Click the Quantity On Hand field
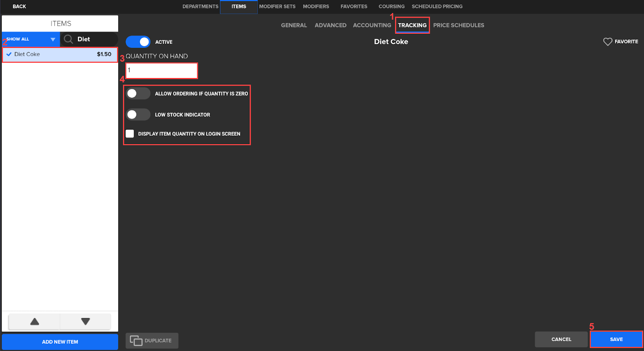The width and height of the screenshot is (644, 351). tap(161, 70)
